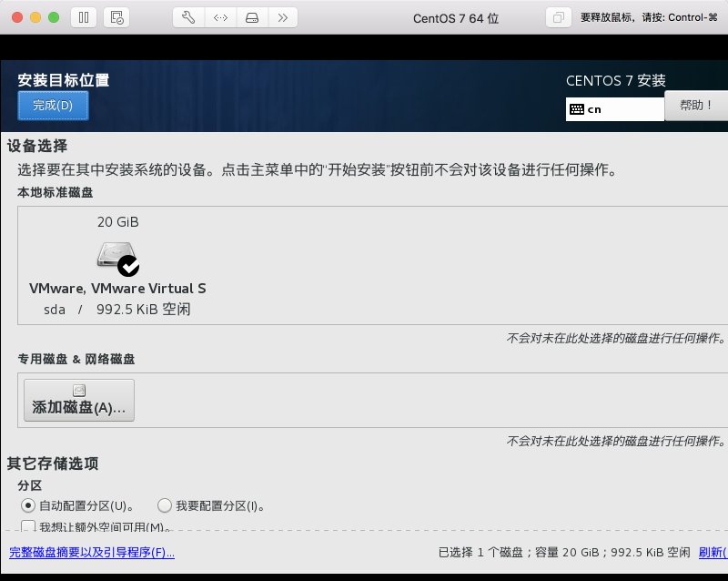Open the VM snapshot tool
Image resolution: width=728 pixels, height=581 pixels.
point(116,17)
